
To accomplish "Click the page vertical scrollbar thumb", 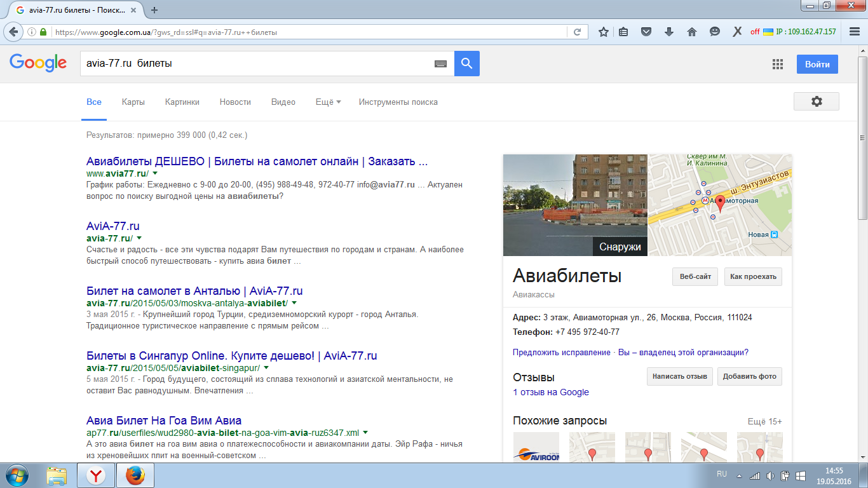I will (862, 137).
